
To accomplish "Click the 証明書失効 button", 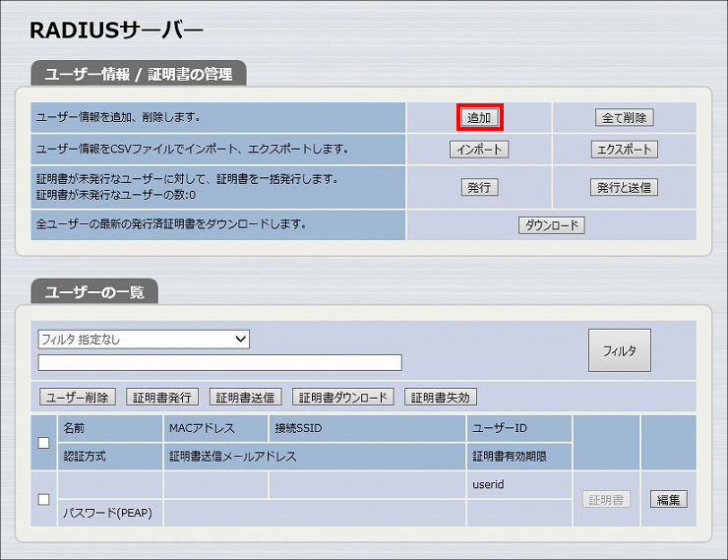I will coord(441,398).
